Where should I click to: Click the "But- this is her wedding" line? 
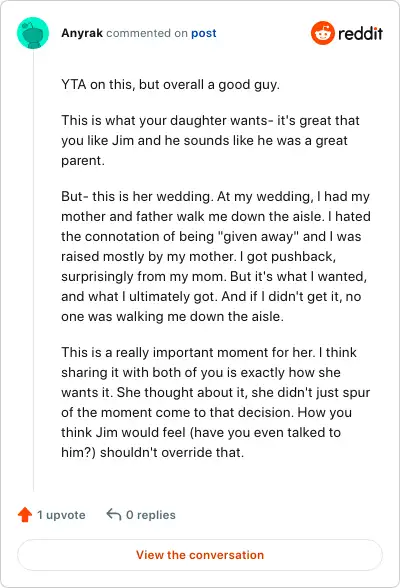click(216, 196)
